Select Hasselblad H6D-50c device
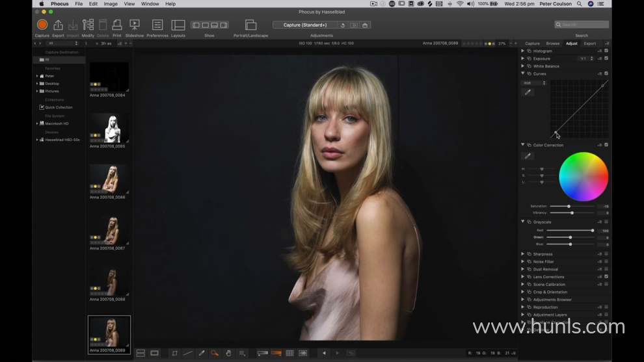The height and width of the screenshot is (362, 644). pyautogui.click(x=62, y=140)
